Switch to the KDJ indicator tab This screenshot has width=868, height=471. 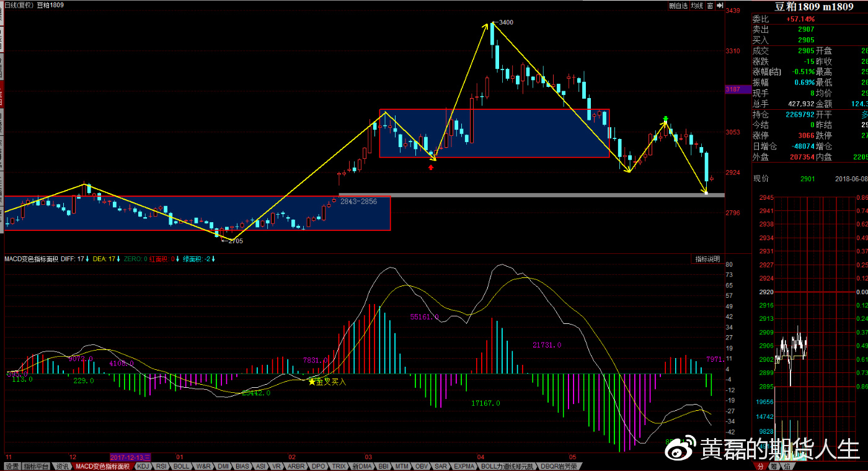point(143,465)
